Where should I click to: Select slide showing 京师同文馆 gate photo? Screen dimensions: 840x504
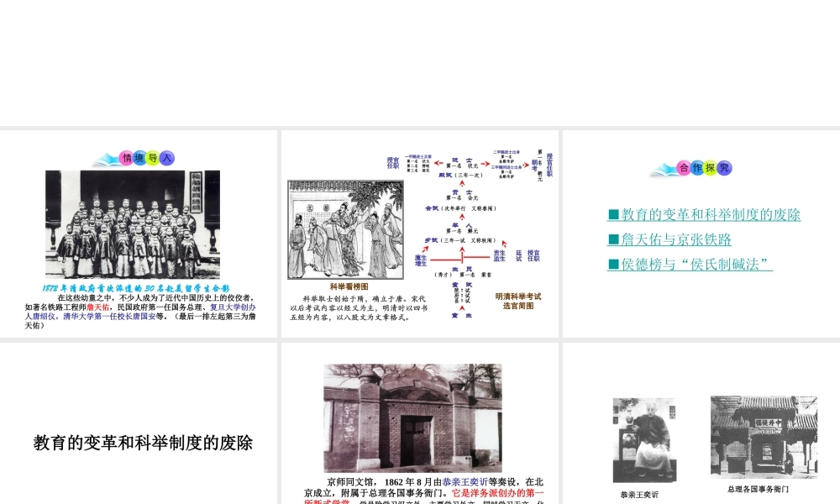(x=420, y=423)
